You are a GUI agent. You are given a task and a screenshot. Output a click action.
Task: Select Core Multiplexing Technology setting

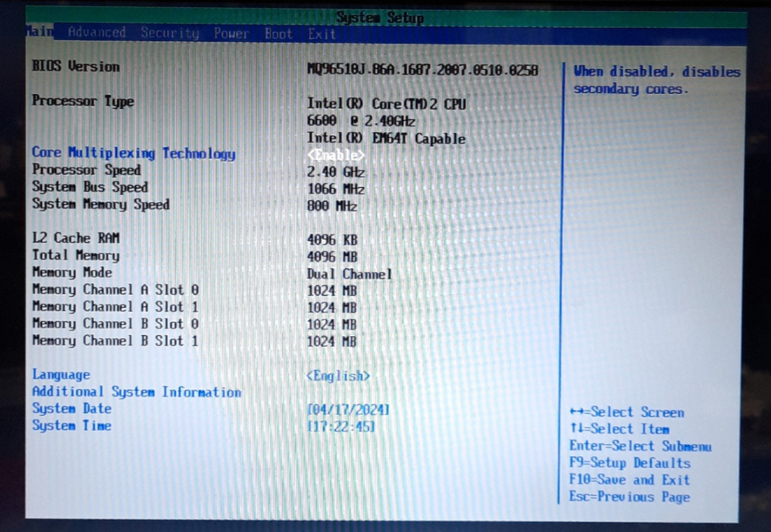133,153
